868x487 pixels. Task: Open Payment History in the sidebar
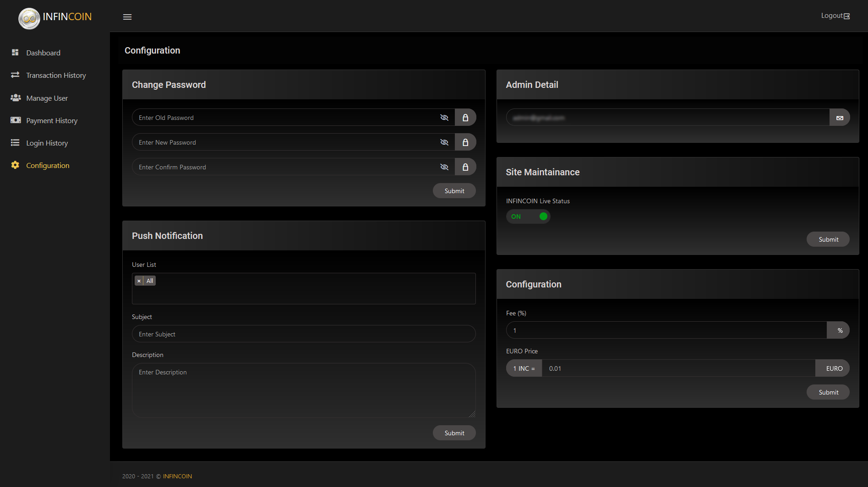52,121
